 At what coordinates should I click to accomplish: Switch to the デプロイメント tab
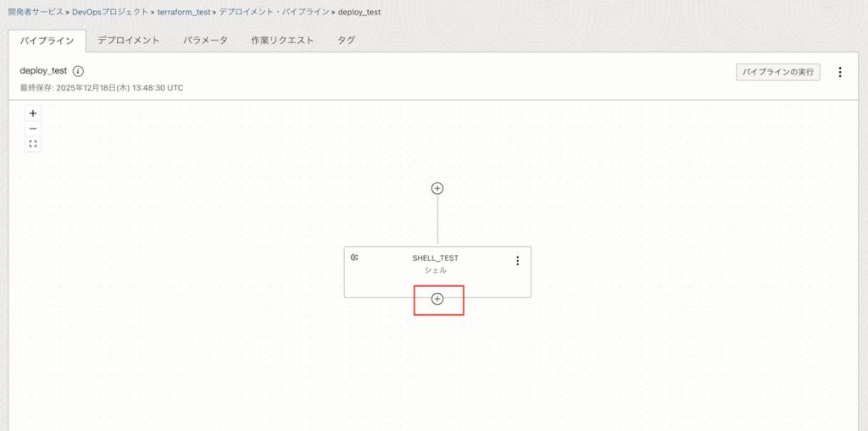click(128, 40)
